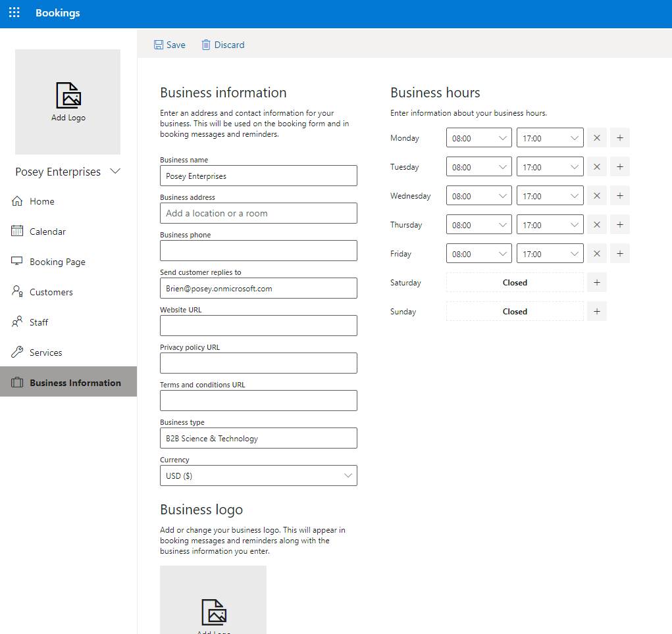This screenshot has width=672, height=634.
Task: Remove Thursday business hours with X
Action: [x=596, y=224]
